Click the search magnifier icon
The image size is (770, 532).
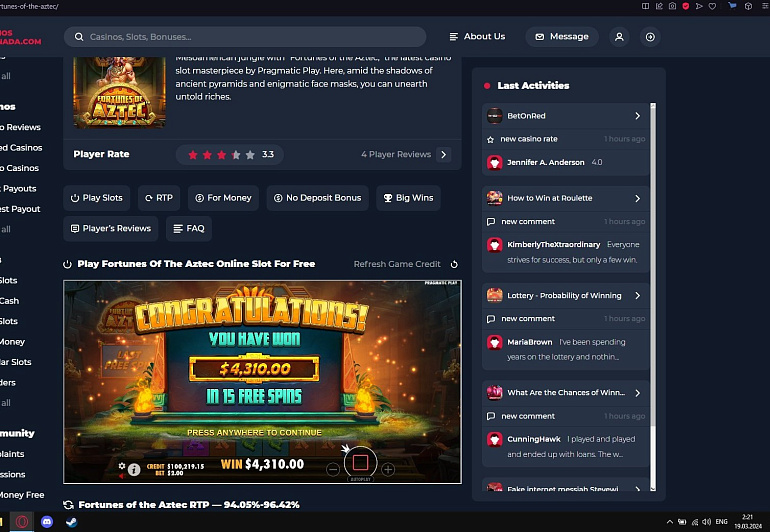coord(79,37)
